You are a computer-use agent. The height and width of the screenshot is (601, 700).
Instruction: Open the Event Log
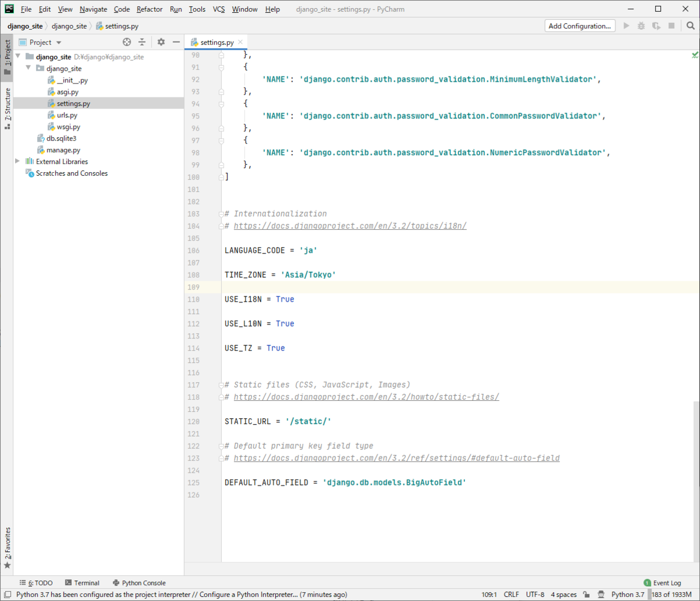coord(662,582)
